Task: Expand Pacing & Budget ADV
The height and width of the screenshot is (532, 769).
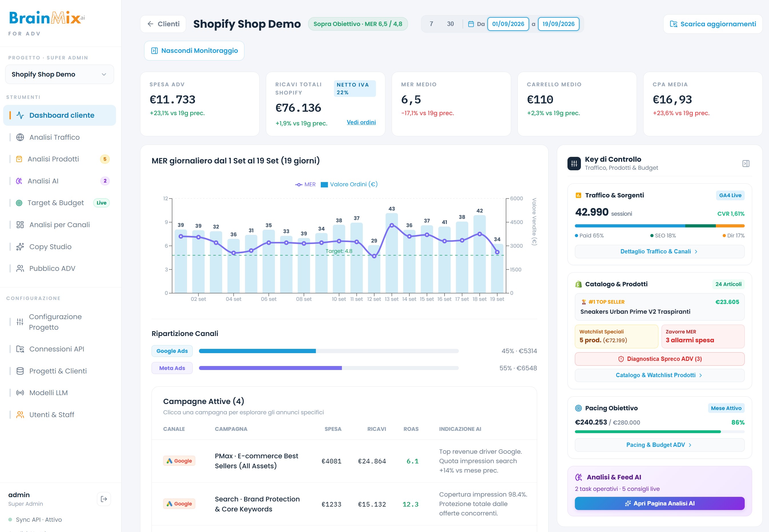Action: (x=659, y=445)
